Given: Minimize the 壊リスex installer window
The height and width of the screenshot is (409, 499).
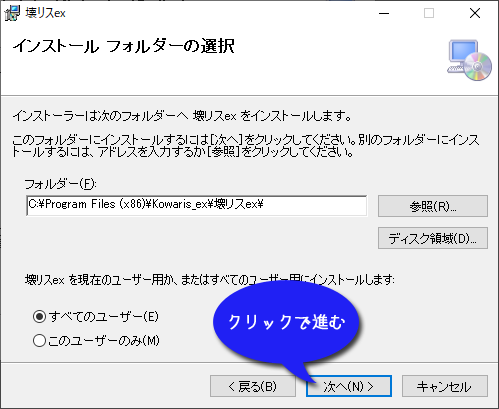Looking at the screenshot, I should tap(384, 13).
